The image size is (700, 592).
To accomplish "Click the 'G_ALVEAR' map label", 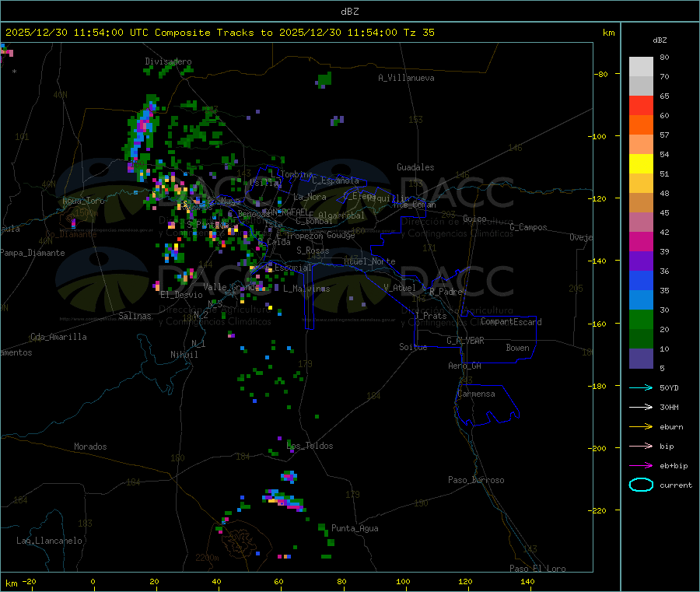I will (465, 341).
